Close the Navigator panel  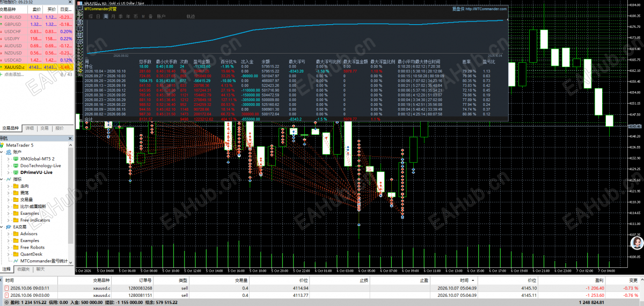coord(71,138)
